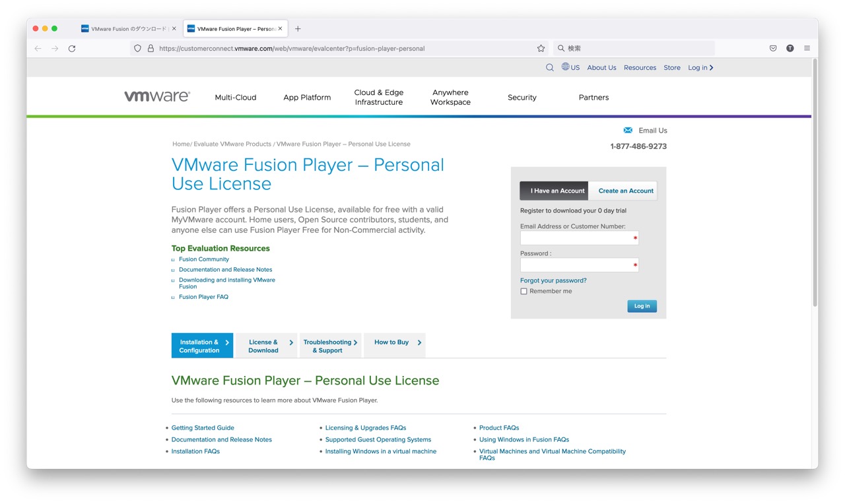Close the VMware Fusion Player tab
This screenshot has width=845, height=504.
click(280, 28)
